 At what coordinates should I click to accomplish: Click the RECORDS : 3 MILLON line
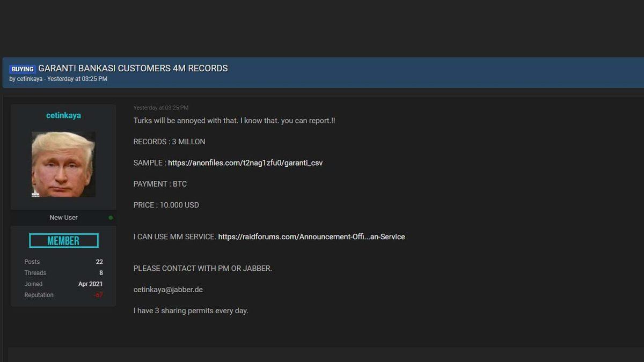[169, 142]
